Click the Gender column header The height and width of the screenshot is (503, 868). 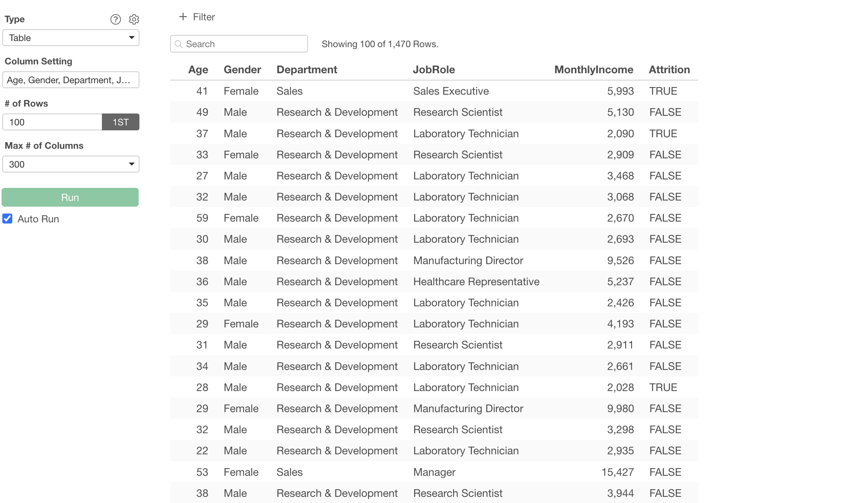pyautogui.click(x=242, y=69)
